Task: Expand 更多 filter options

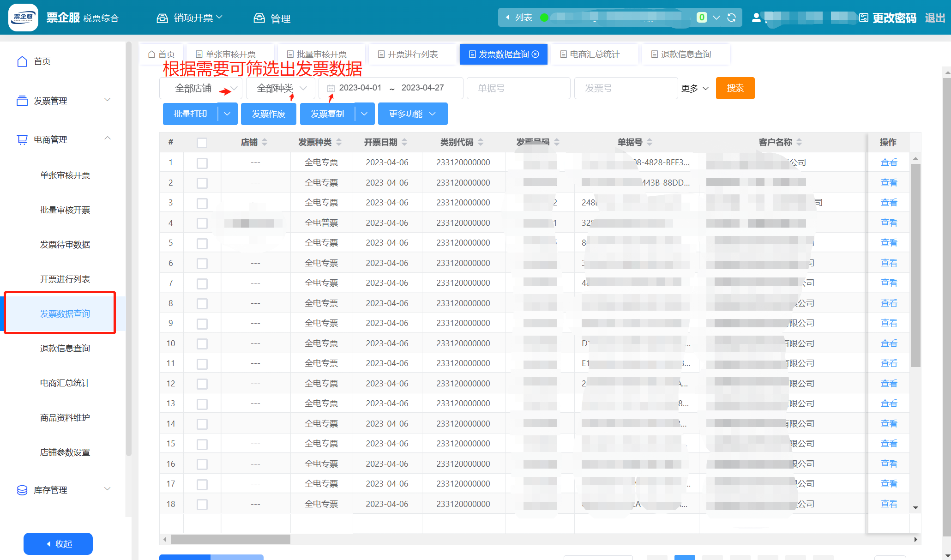Action: (x=695, y=88)
